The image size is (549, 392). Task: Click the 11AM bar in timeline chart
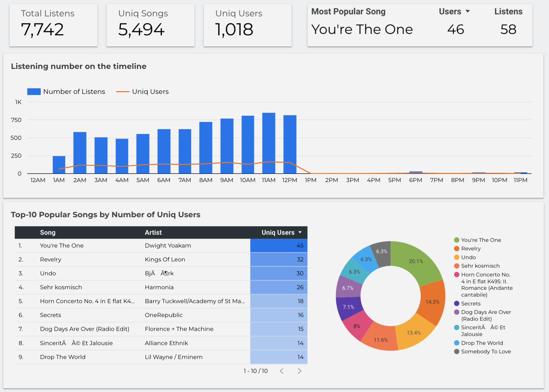tap(269, 143)
